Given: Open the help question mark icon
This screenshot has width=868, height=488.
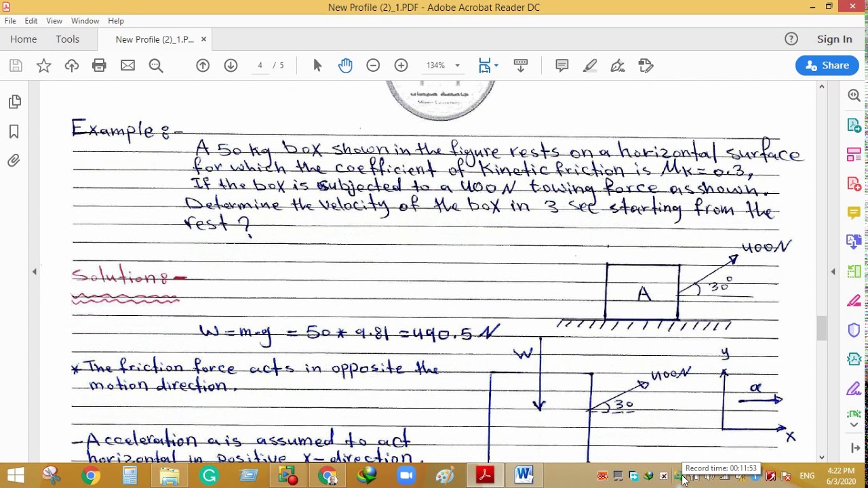Looking at the screenshot, I should pos(791,39).
